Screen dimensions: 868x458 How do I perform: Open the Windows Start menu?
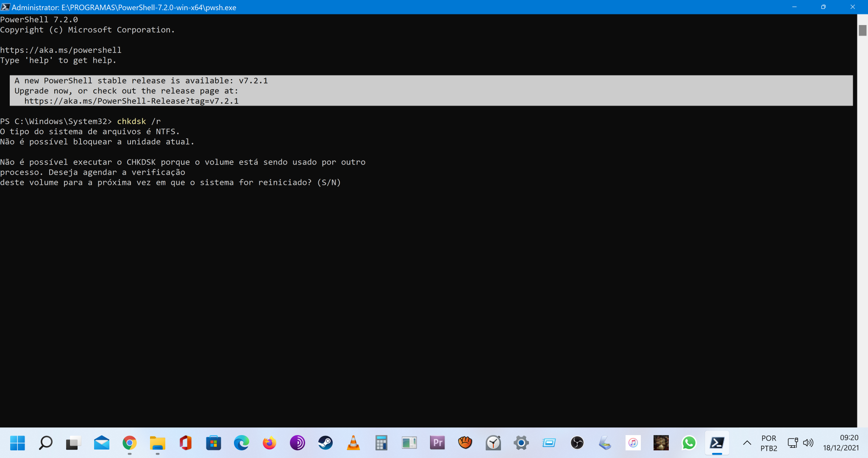click(17, 443)
